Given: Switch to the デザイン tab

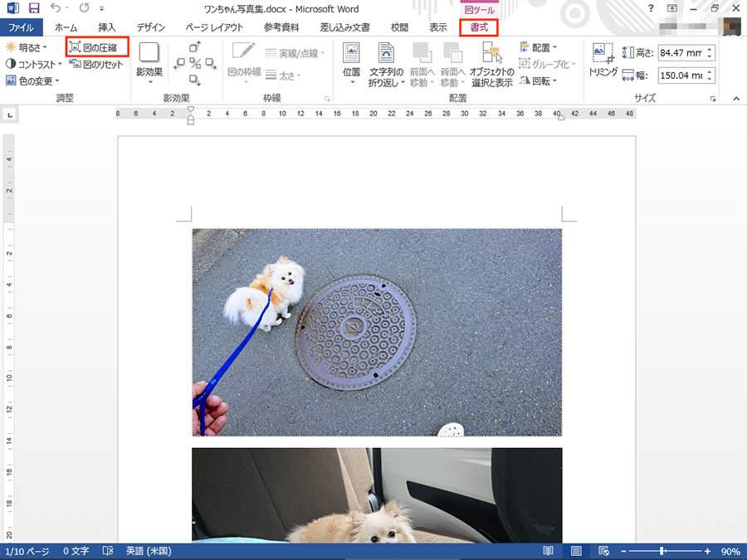Looking at the screenshot, I should pyautogui.click(x=150, y=27).
